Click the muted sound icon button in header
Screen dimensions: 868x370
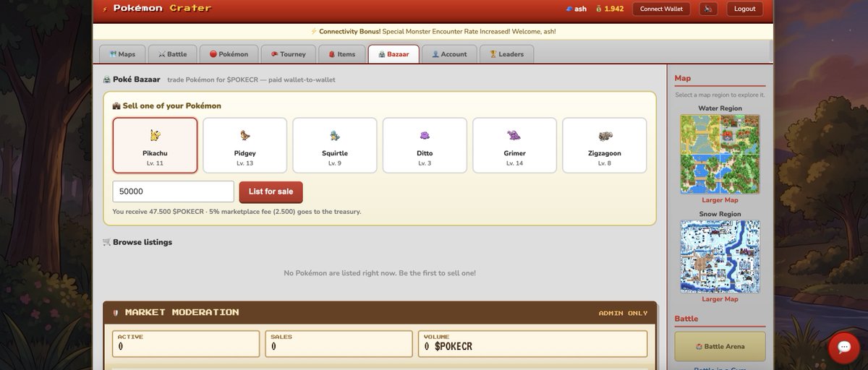click(x=708, y=9)
